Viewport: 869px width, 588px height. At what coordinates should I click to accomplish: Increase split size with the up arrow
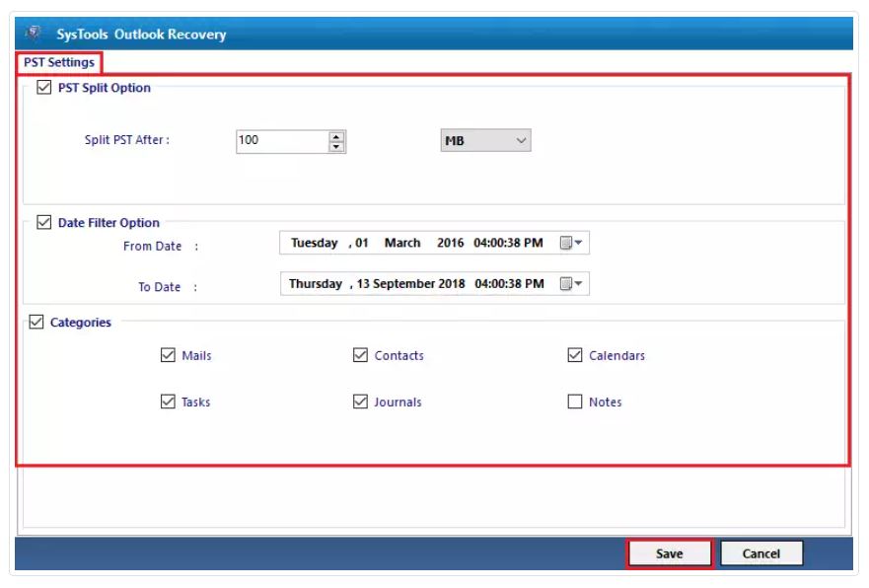335,136
